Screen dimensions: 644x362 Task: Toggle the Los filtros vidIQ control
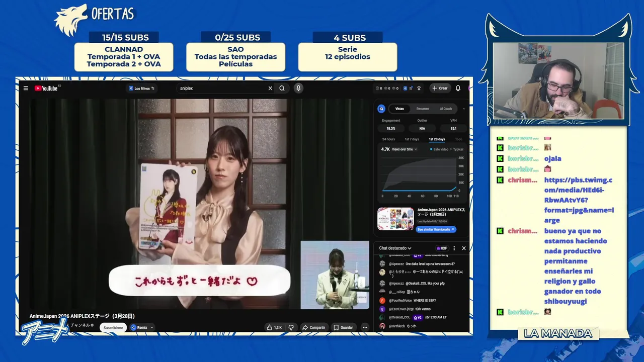pyautogui.click(x=142, y=88)
